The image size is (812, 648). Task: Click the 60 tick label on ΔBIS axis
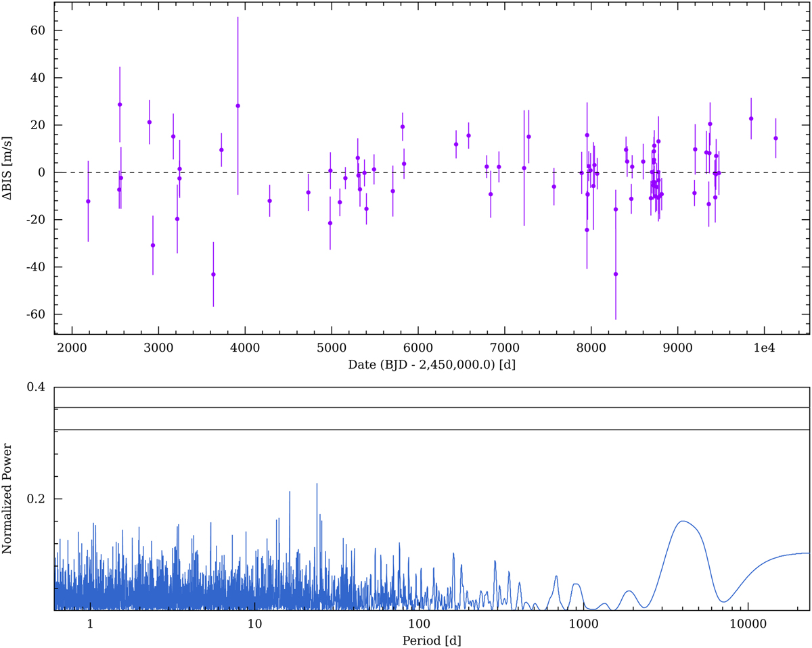[37, 30]
